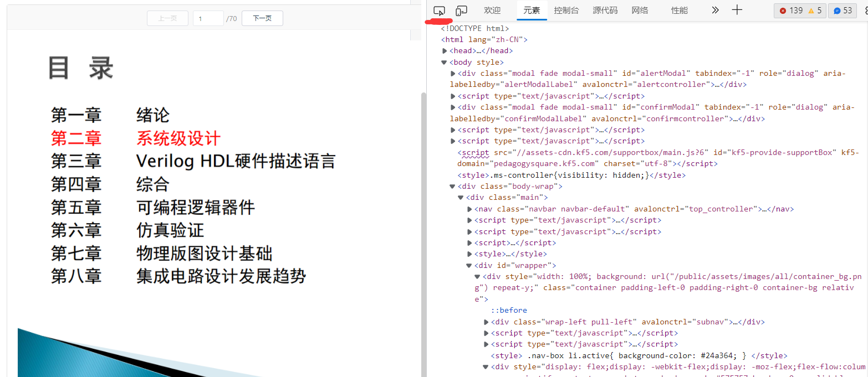Collapse the div class main arrow
This screenshot has height=377, width=868.
pos(461,198)
